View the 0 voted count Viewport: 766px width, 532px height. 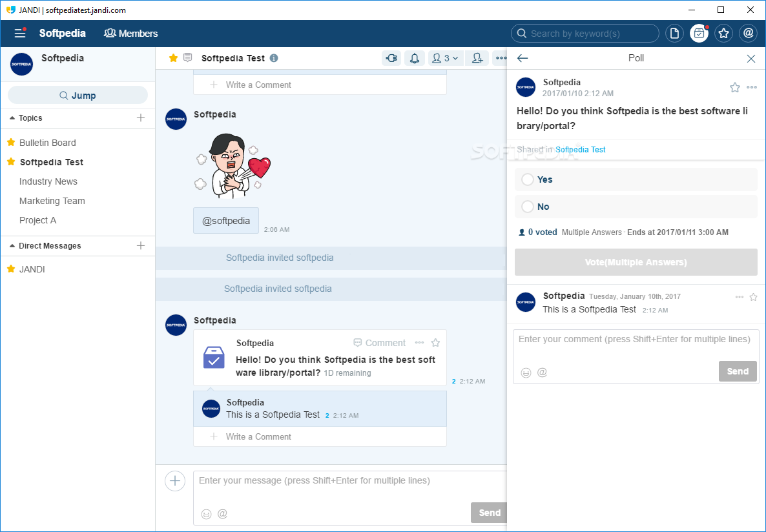(537, 232)
